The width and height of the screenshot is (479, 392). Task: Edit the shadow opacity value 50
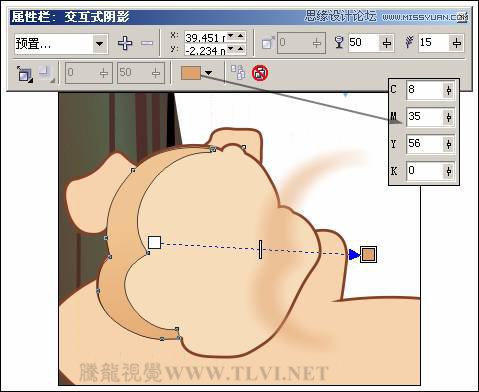pos(363,43)
